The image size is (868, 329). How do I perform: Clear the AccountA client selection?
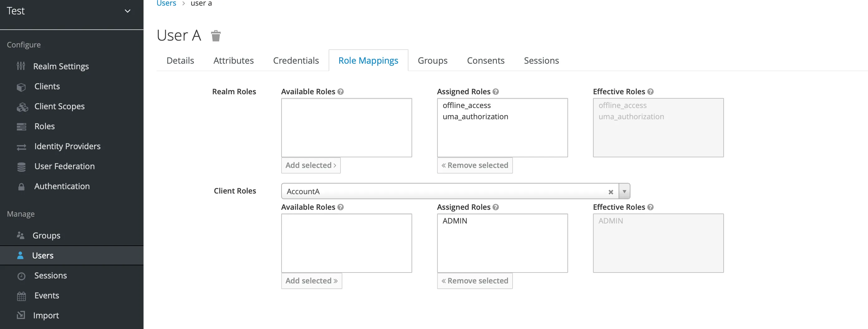point(610,192)
